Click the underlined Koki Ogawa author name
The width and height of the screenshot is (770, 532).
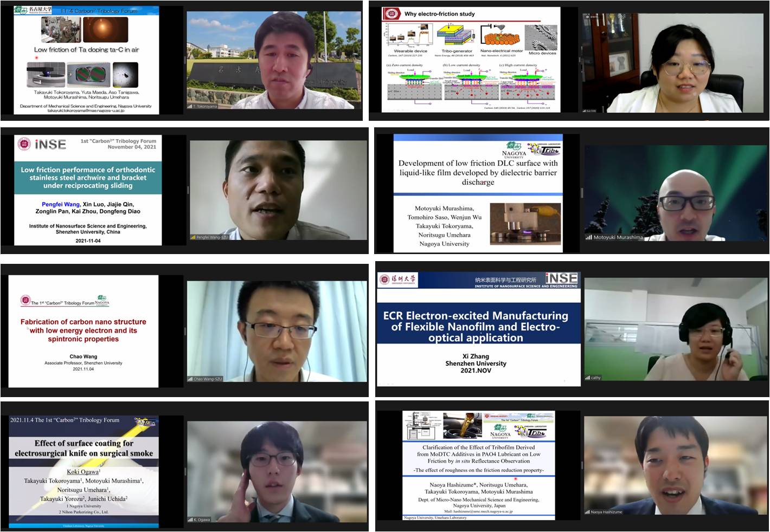82,472
